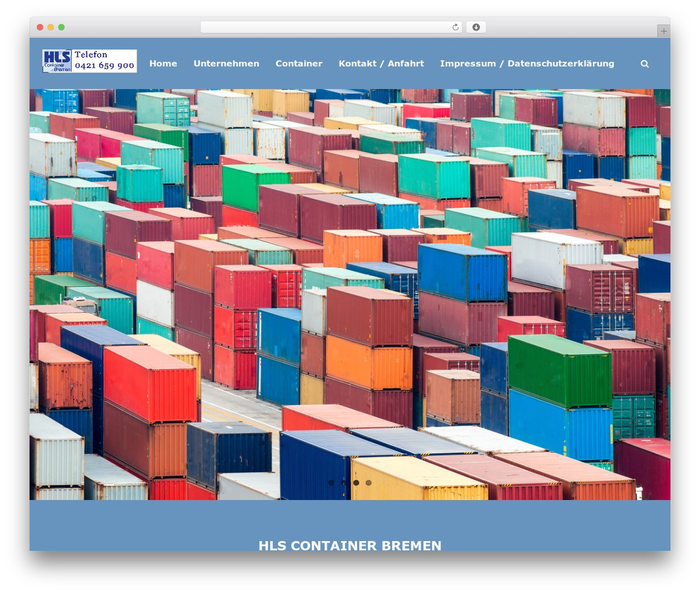Focus the browser address bar

331,27
